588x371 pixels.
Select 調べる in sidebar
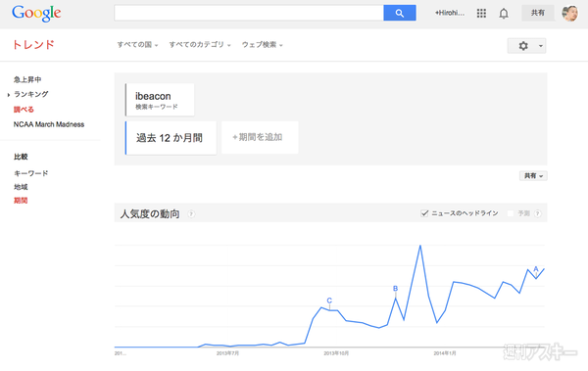[24, 110]
